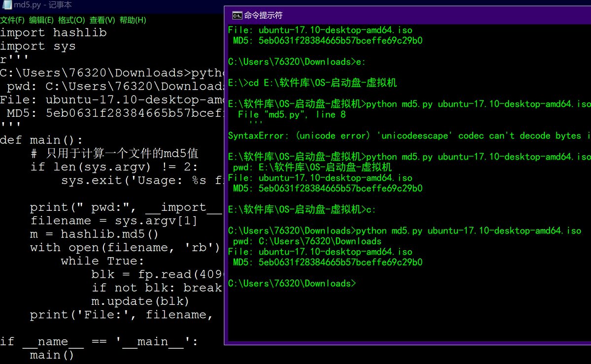Click the 'filename = sys.argv[1]' line

coord(114,220)
